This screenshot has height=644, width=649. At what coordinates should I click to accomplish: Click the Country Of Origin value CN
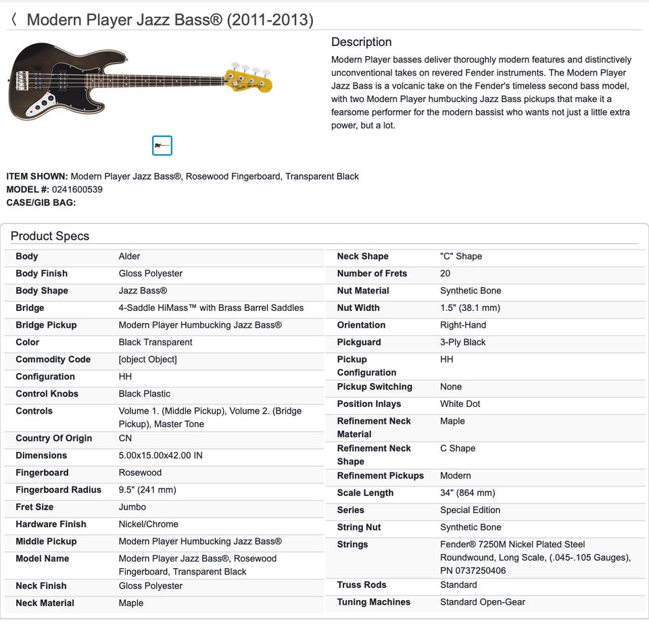click(125, 438)
